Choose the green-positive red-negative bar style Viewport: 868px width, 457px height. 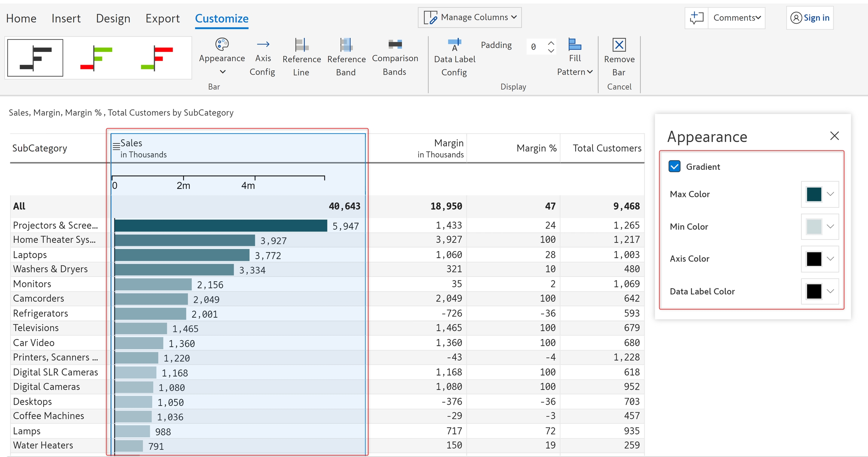97,58
